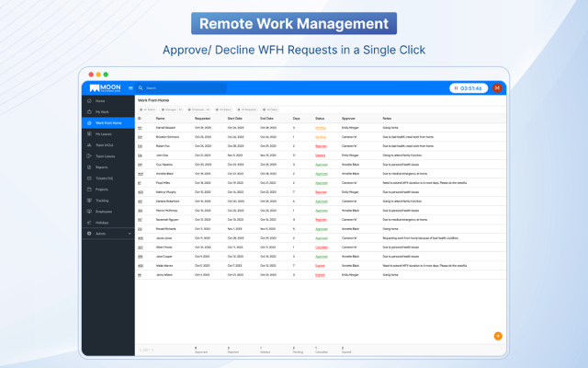Pause the 03:51:46 work timer

(457, 88)
